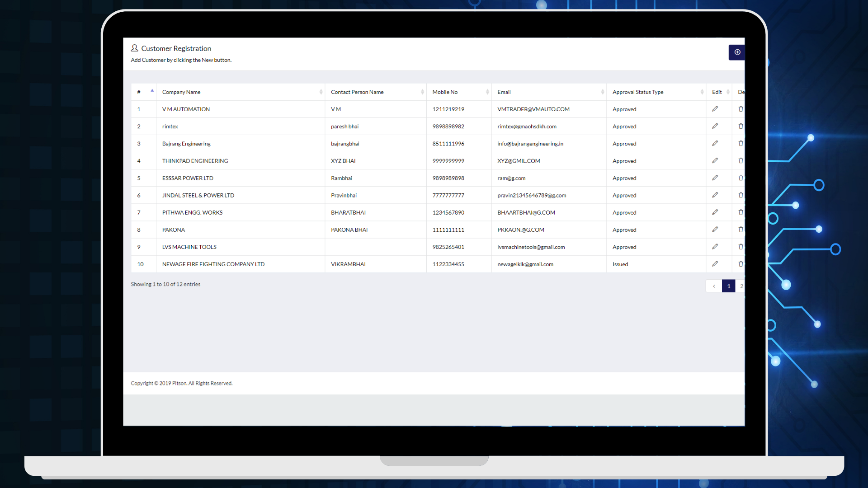Screen dimensions: 868x488
Task: Edit the PITHWA ENGG. WORKS row
Action: coord(715,212)
